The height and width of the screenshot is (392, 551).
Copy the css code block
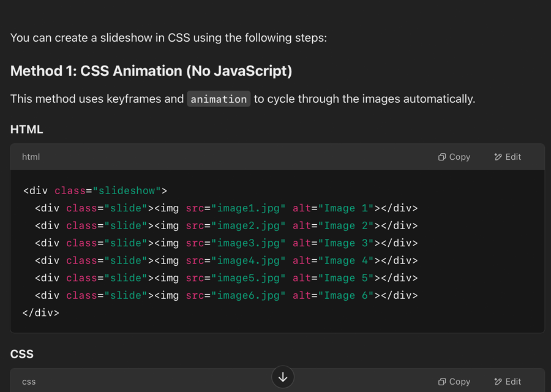coord(454,382)
